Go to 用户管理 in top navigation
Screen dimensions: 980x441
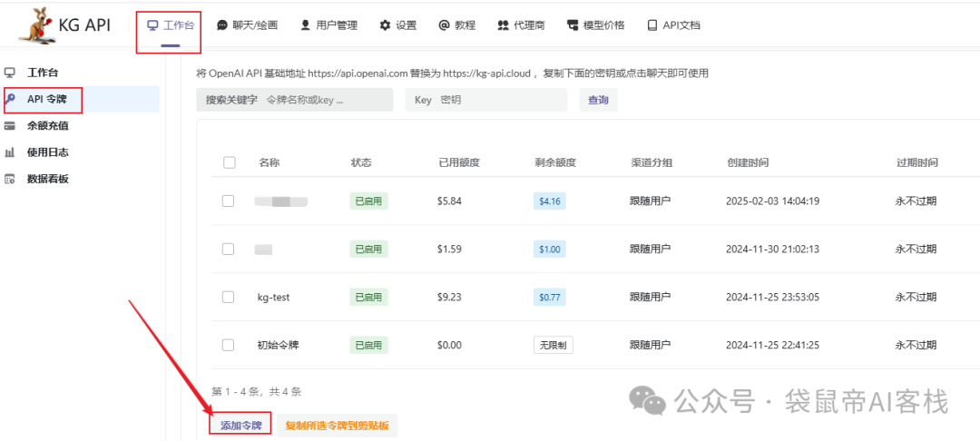329,25
